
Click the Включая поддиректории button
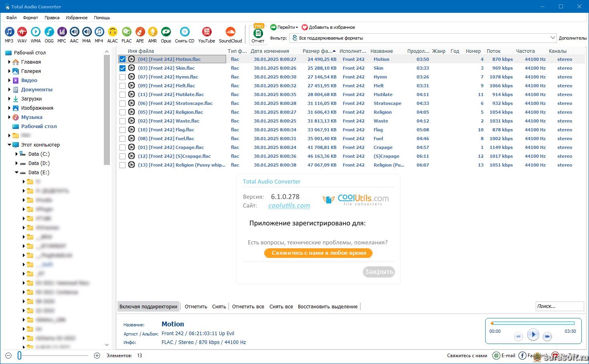pyautogui.click(x=148, y=307)
